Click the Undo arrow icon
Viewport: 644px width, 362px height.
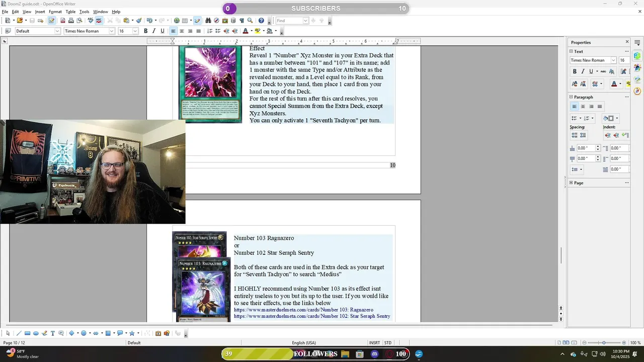coord(149,21)
